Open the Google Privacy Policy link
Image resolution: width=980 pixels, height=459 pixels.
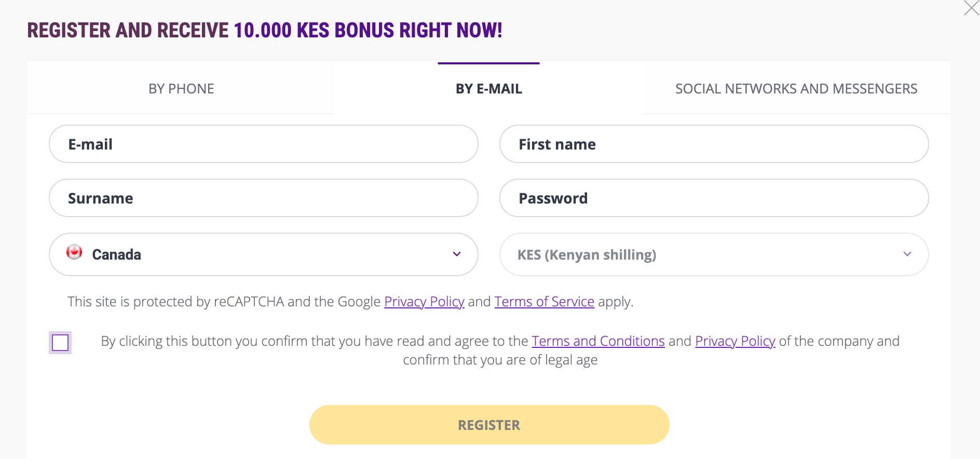click(424, 302)
